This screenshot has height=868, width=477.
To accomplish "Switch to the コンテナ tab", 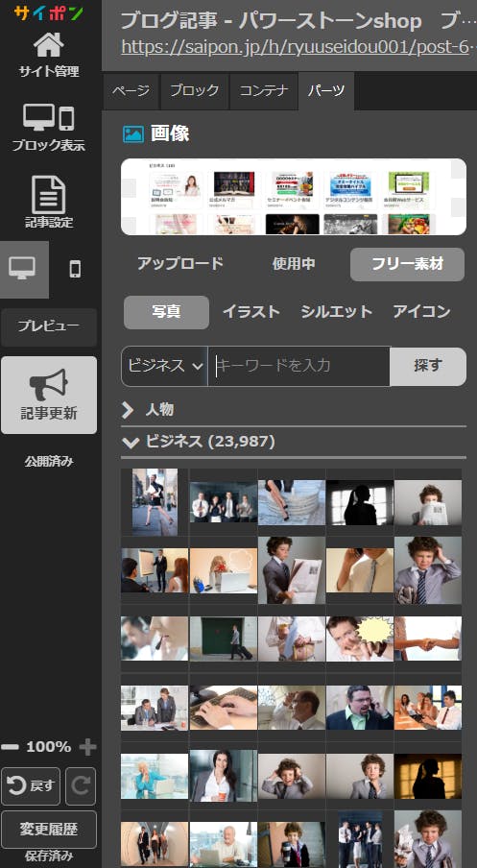I will tap(263, 91).
